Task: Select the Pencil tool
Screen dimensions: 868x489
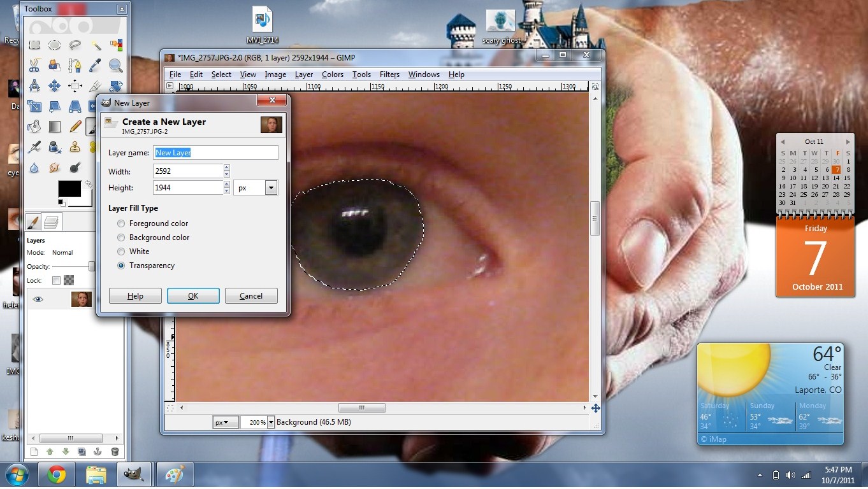Action: point(76,126)
